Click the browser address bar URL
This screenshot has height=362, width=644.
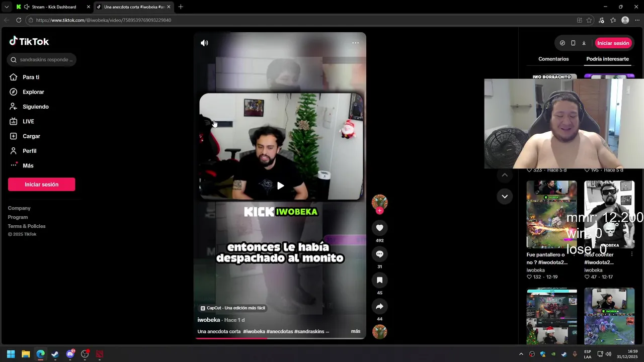[104, 20]
